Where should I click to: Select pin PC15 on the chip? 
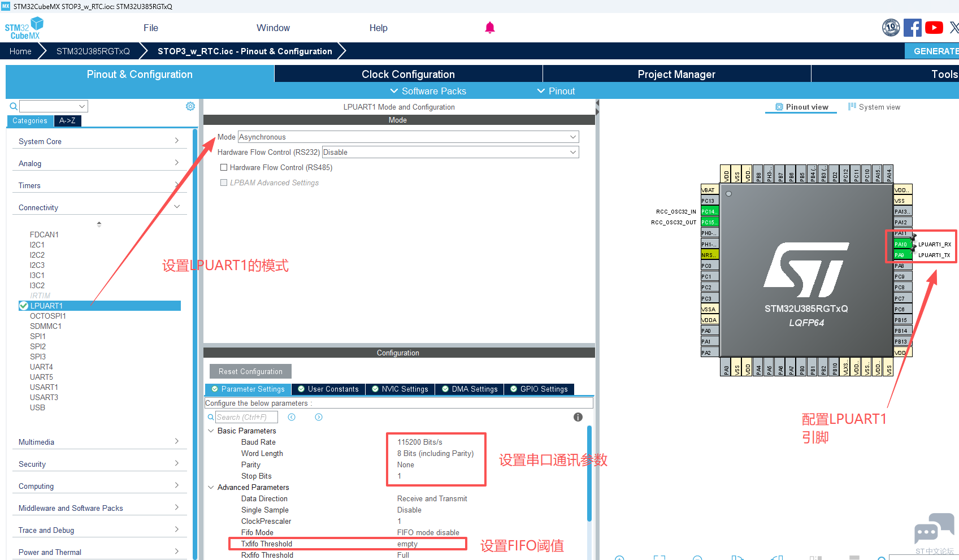tap(710, 222)
